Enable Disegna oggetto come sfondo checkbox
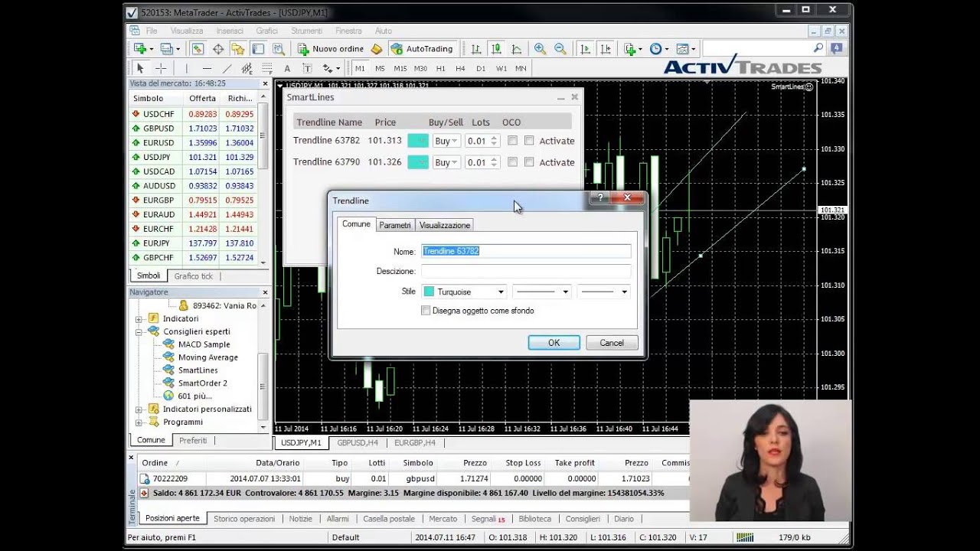Viewport: 980px width, 551px height. [x=426, y=311]
